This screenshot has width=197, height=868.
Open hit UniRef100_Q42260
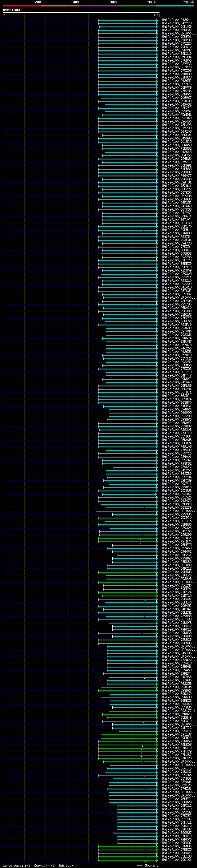(177, 470)
